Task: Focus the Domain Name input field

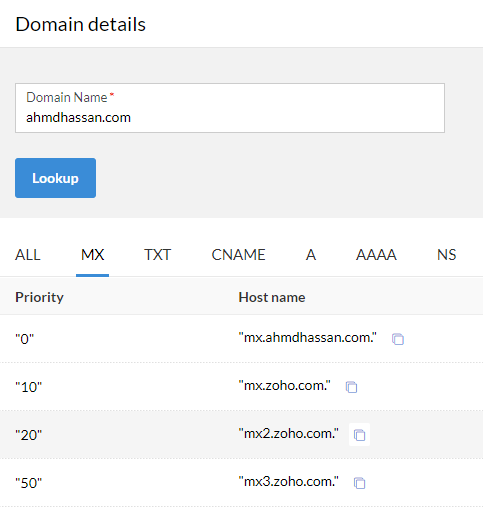Action: point(230,108)
